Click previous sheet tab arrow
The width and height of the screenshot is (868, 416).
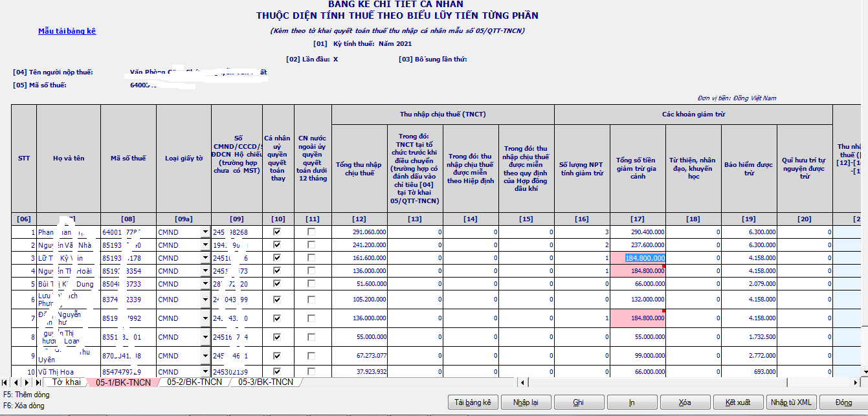15,382
